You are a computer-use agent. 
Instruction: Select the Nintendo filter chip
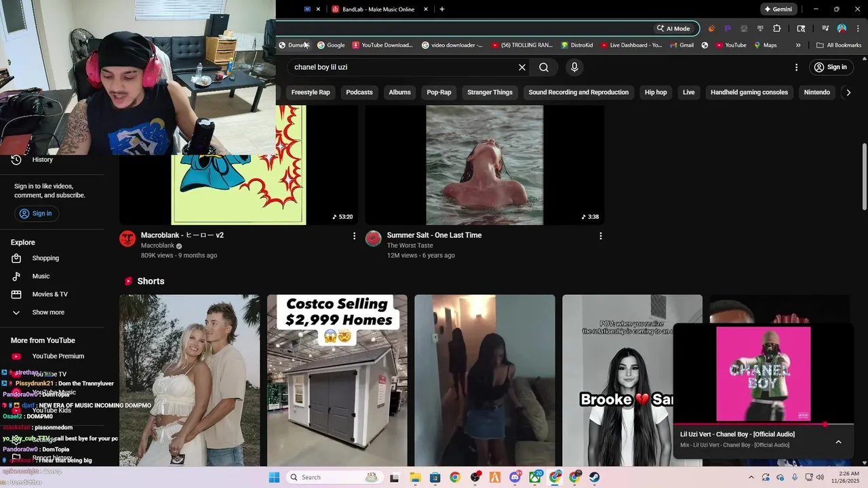pyautogui.click(x=817, y=92)
